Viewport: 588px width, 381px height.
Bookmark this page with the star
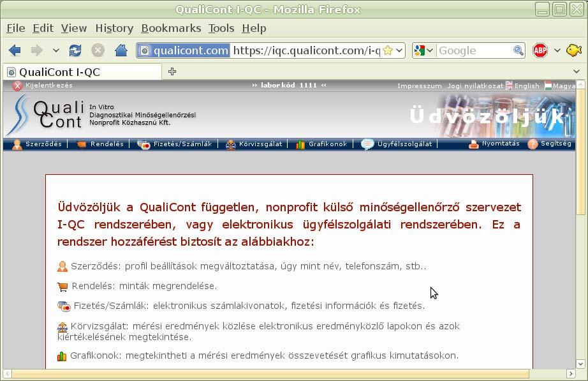click(x=388, y=50)
